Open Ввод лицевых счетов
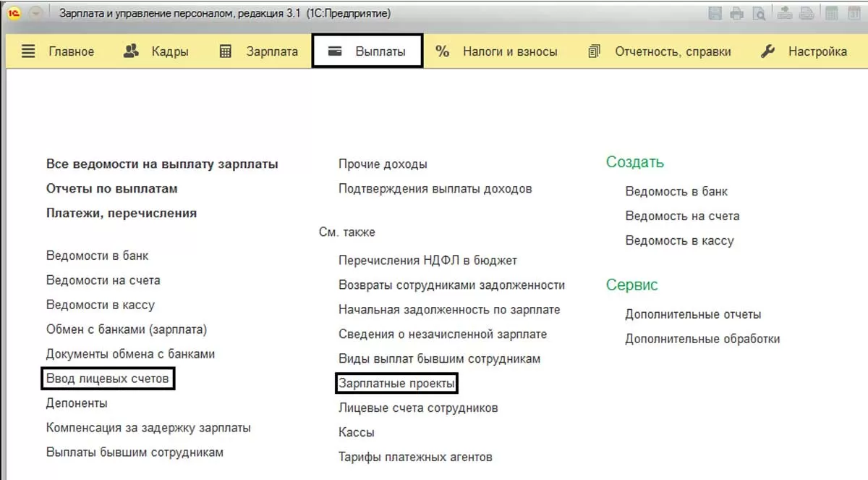Image resolution: width=868 pixels, height=480 pixels. pos(108,379)
